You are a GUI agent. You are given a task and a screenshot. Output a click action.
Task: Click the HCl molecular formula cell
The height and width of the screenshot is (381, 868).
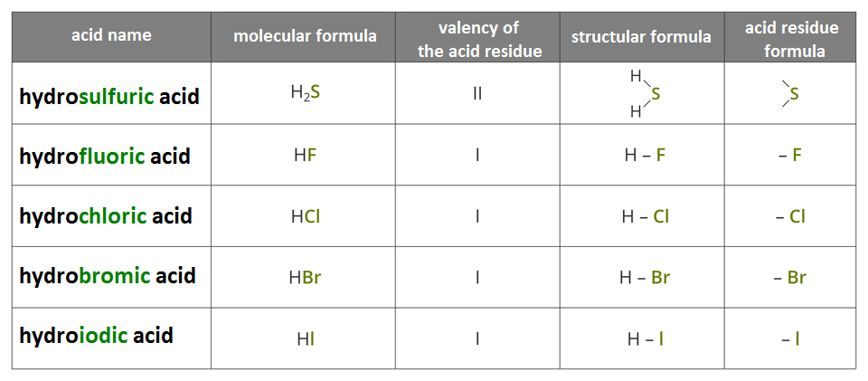point(306,217)
